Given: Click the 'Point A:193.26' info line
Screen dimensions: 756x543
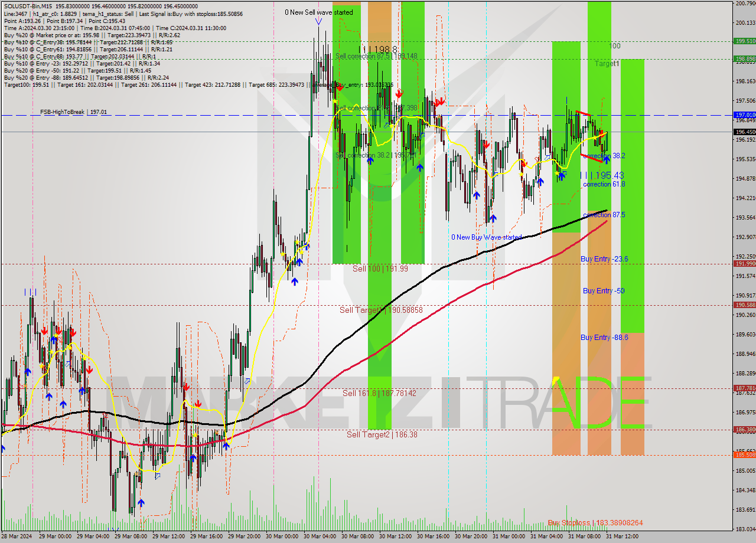Looking at the screenshot, I should tap(65, 21).
